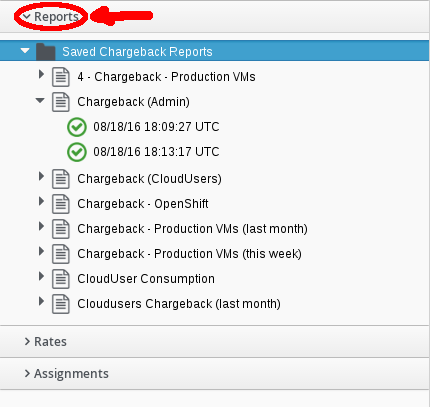
Task: Expand the Cloudusers Chargeback (last month) node
Action: tap(41, 301)
